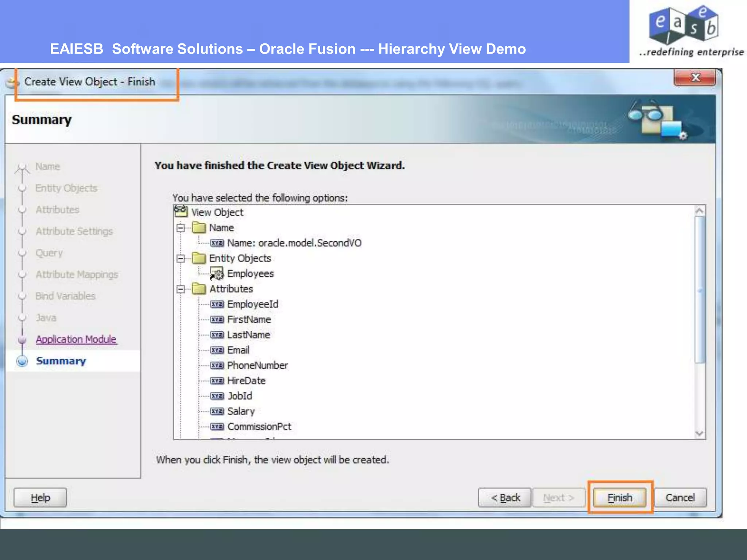This screenshot has width=747, height=560.
Task: Collapse the Attributes folder node
Action: pyautogui.click(x=181, y=289)
